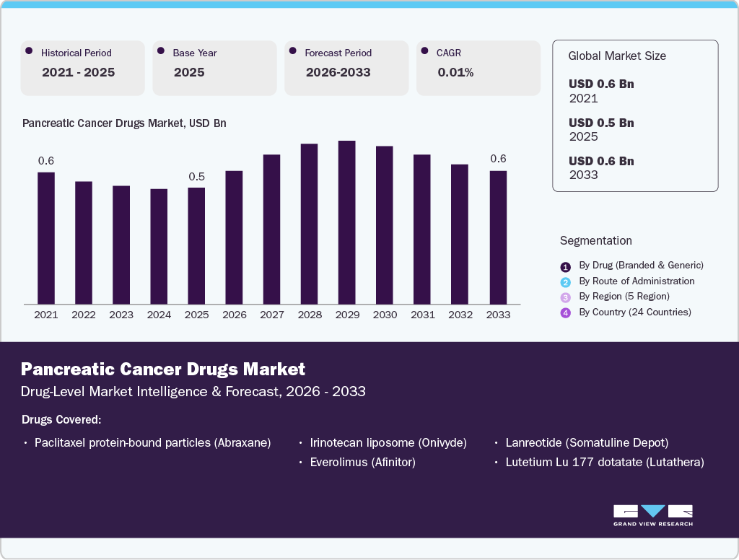The image size is (739, 560).
Task: Click Lanreotide (Somatuline Depot)
Action: 587,443
